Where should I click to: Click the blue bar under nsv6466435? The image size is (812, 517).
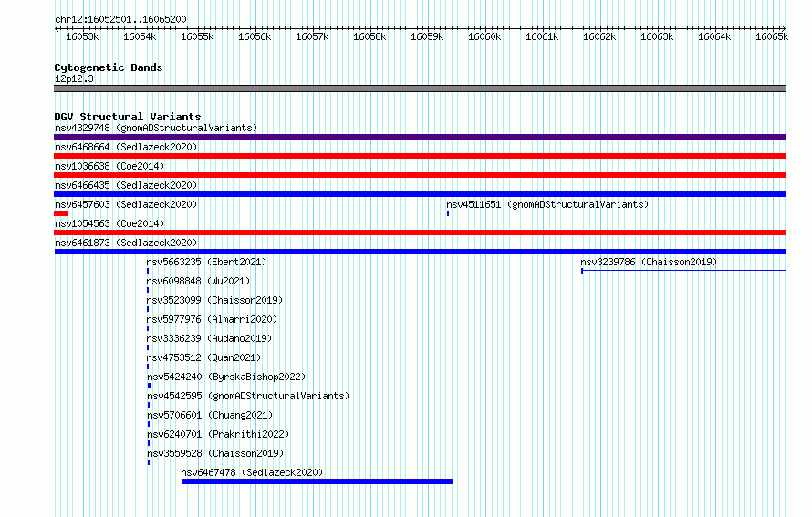[x=420, y=194]
